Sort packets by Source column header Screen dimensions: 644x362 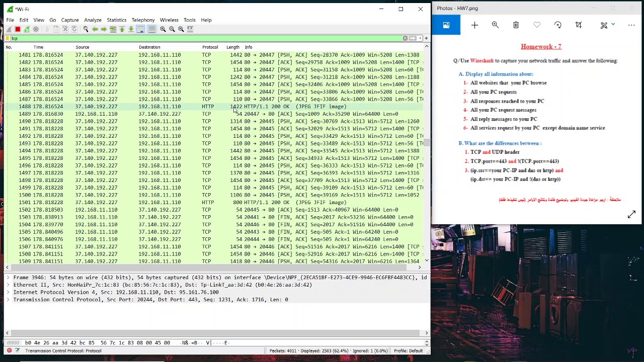[x=83, y=47]
